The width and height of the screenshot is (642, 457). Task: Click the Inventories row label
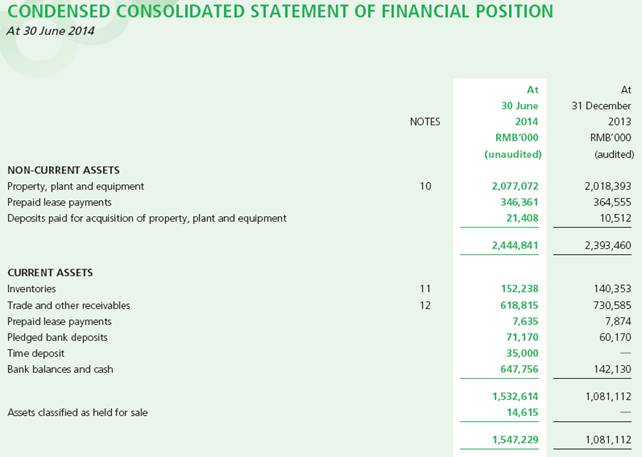click(31, 289)
